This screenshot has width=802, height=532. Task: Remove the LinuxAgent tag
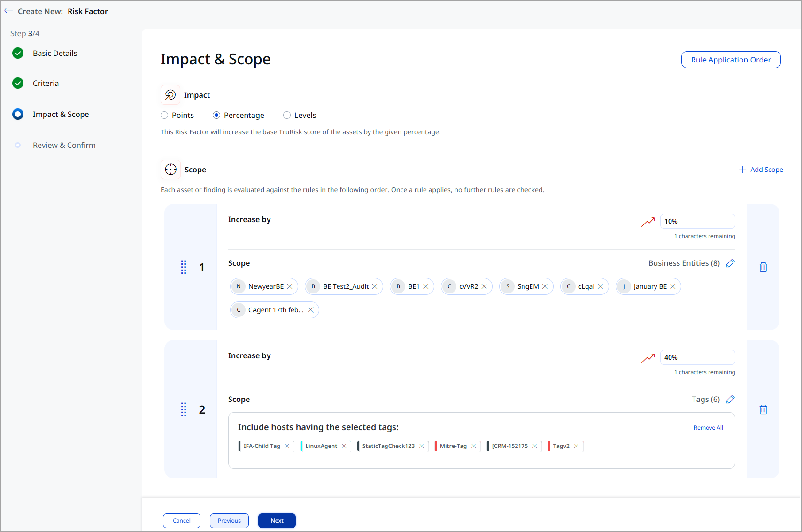[x=344, y=446]
